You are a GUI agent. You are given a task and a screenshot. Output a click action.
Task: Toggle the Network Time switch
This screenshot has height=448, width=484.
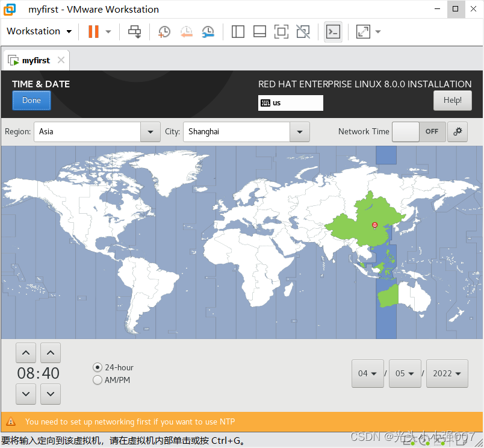[x=419, y=132]
